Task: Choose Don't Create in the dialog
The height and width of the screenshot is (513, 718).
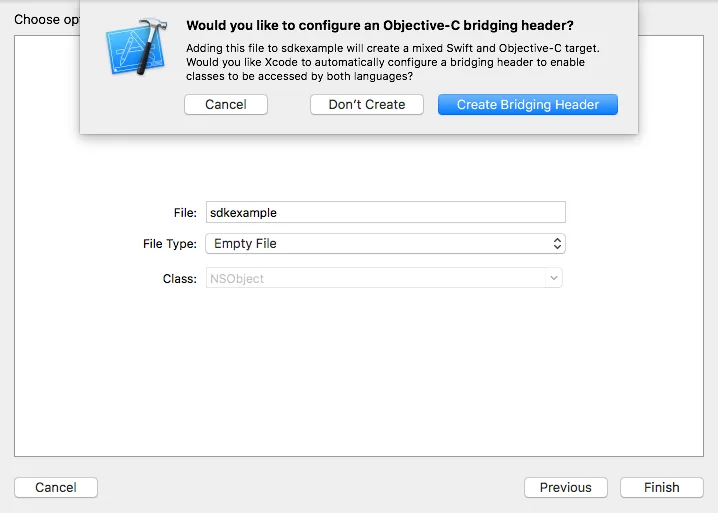Action: coord(367,104)
